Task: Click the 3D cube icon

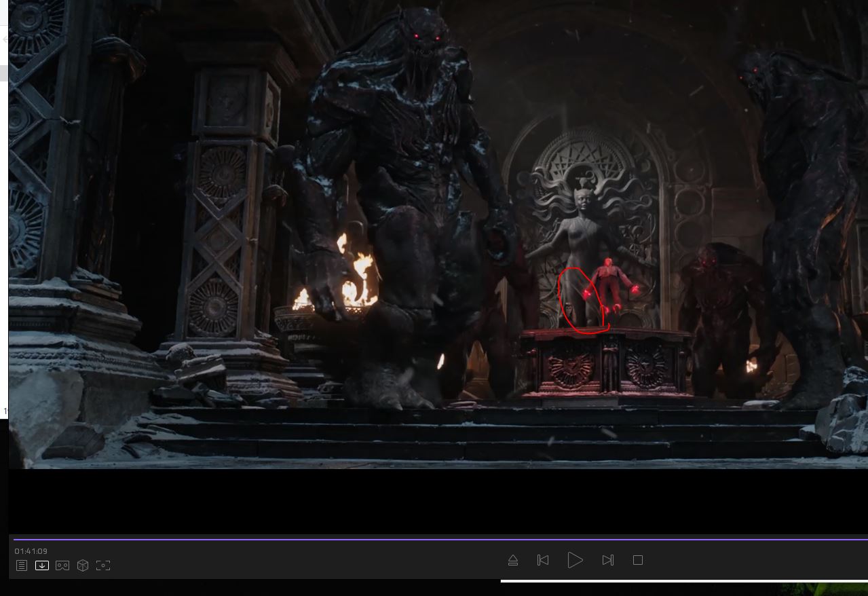Action: 83,565
